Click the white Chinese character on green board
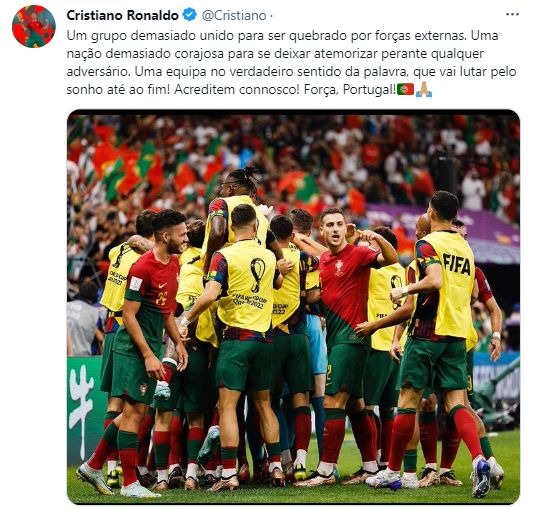535x509 pixels. pyautogui.click(x=81, y=411)
